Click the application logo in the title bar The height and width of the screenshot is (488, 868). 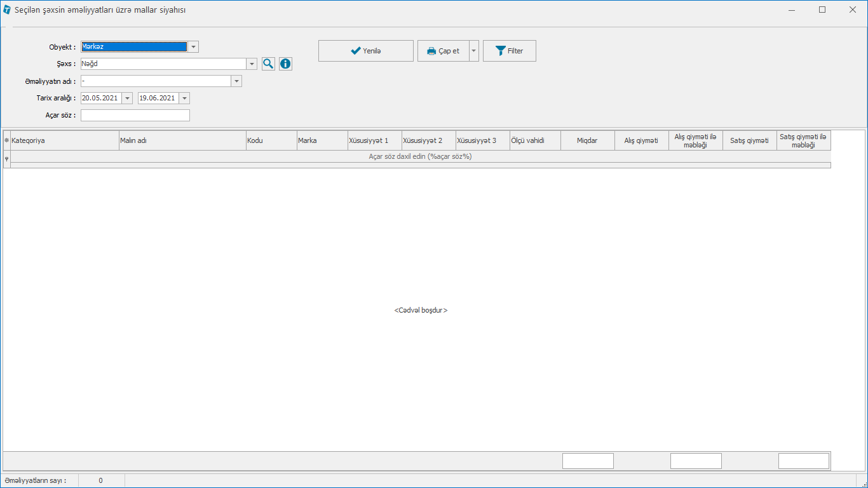pyautogui.click(x=7, y=10)
